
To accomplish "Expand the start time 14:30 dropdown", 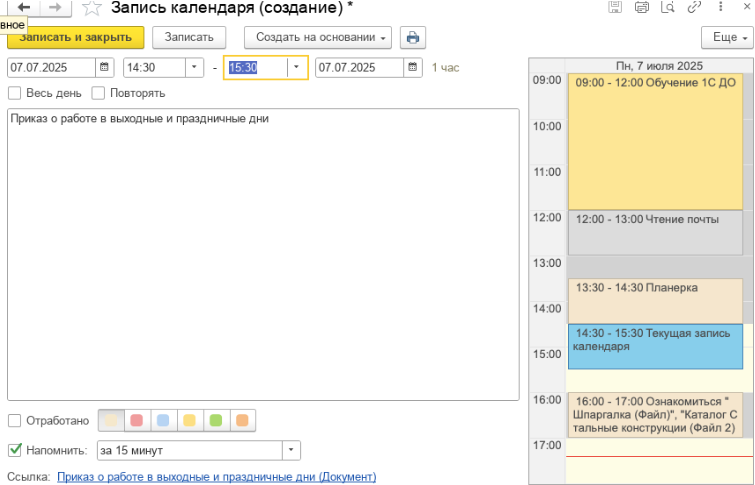I will (x=194, y=68).
